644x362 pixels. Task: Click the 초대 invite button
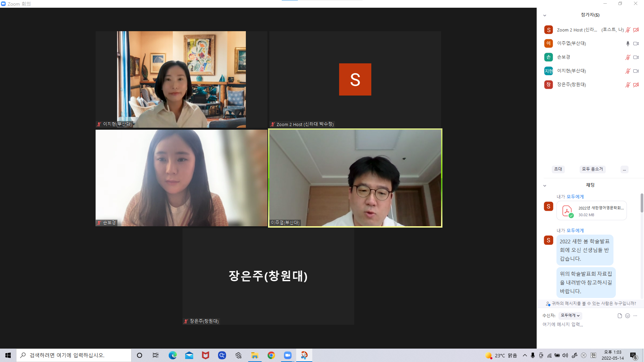coord(558,169)
